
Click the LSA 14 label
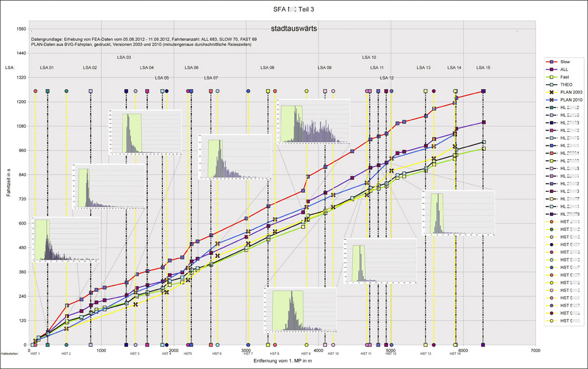(455, 67)
